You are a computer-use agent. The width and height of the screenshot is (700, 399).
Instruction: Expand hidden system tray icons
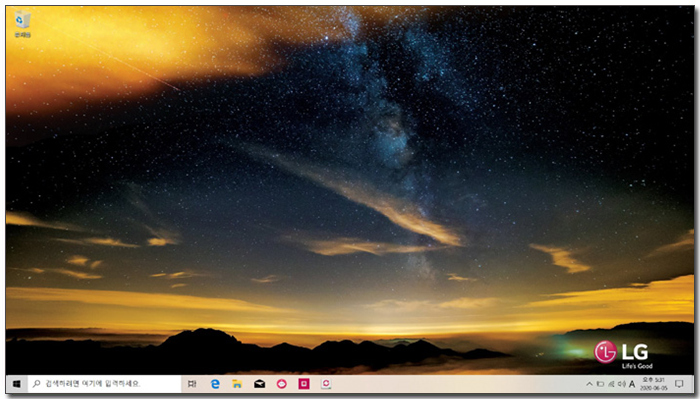click(x=589, y=384)
